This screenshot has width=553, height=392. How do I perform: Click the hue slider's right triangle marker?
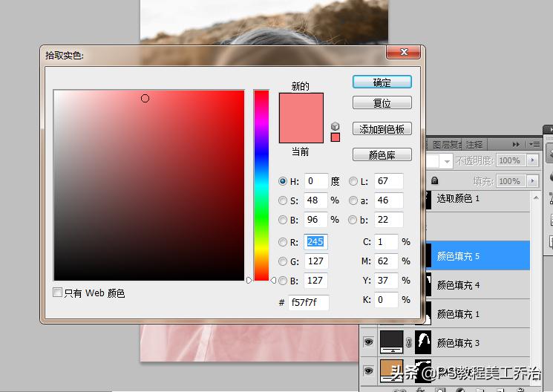coord(273,280)
